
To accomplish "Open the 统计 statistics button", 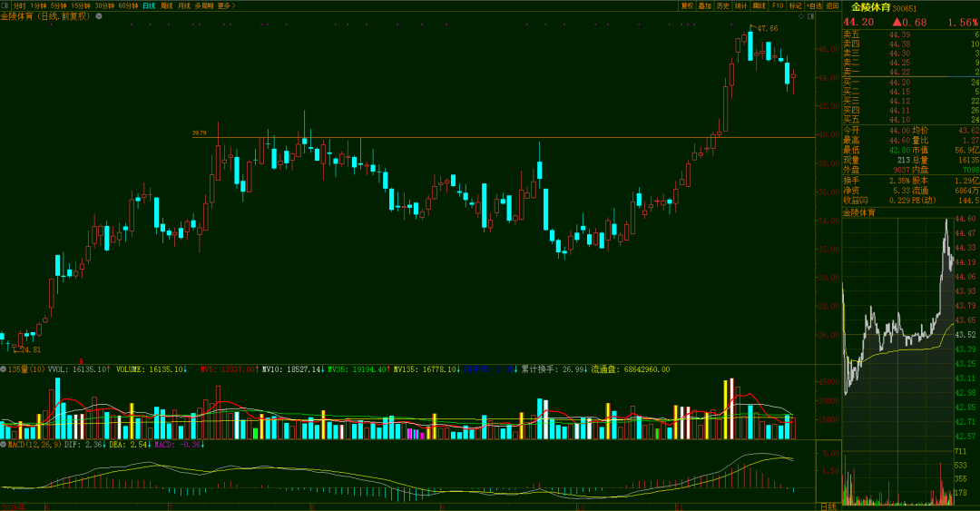I will 741,5.
